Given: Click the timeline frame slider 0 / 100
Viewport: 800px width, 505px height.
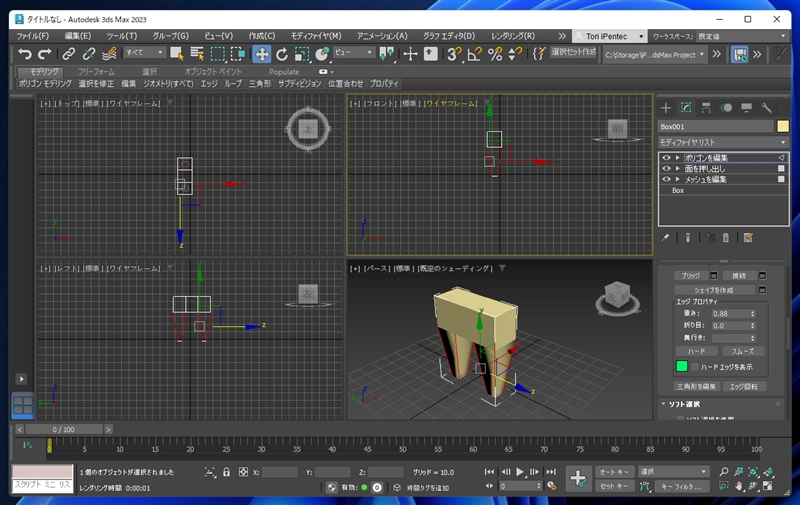Looking at the screenshot, I should coord(64,430).
